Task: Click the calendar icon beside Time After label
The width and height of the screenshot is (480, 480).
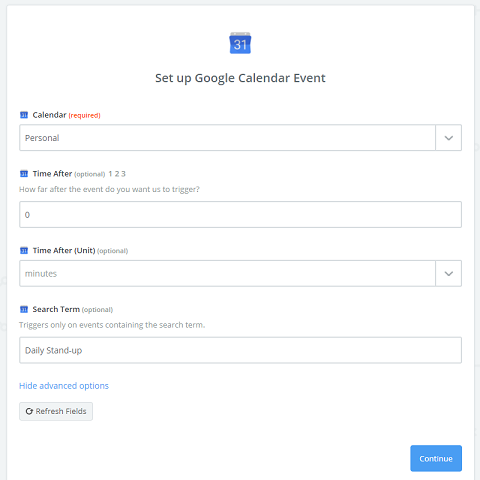Action: pos(24,174)
